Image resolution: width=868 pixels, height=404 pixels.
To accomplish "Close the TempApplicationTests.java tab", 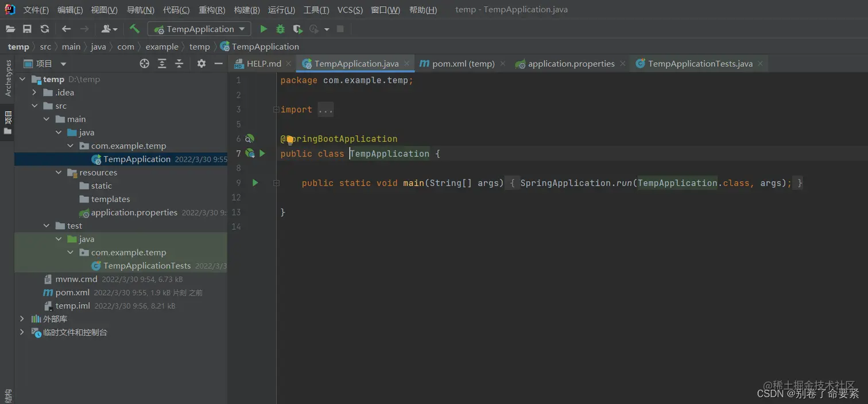I will [x=760, y=64].
